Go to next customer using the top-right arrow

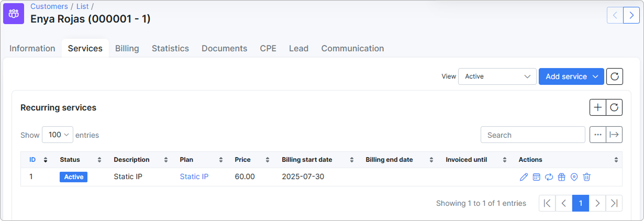[631, 15]
